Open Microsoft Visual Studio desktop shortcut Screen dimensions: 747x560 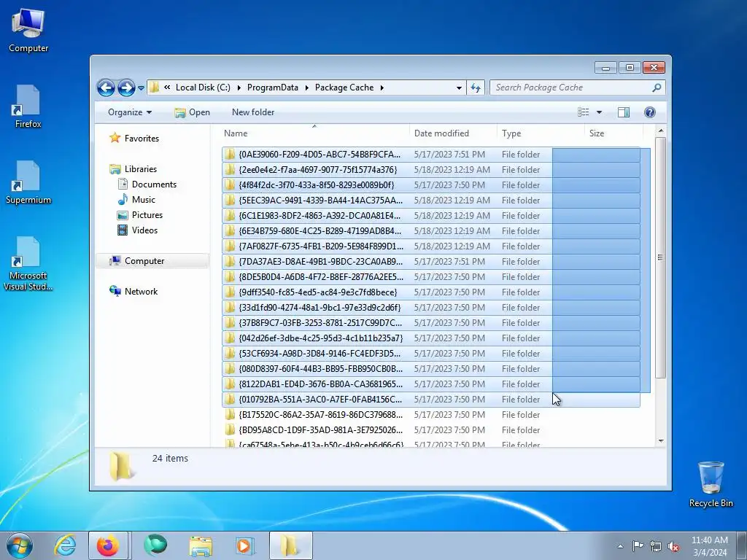pyautogui.click(x=28, y=263)
